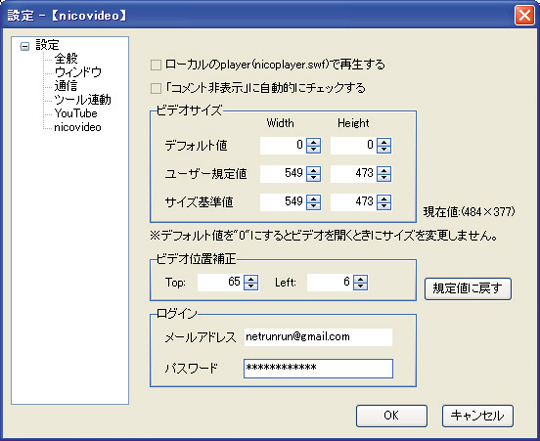
Task: Decrease デフォルト値 Height with down arrow
Action: coord(384,149)
